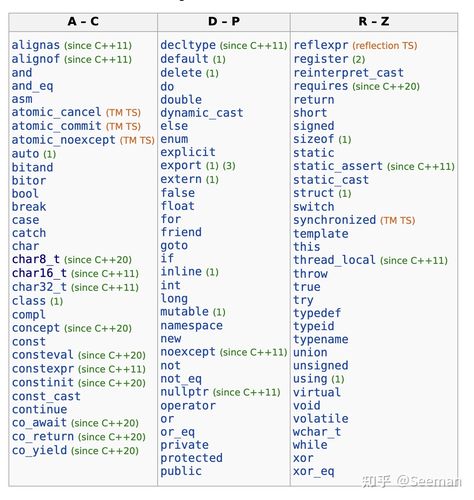Click the decltype keyword link
The image size is (474, 500).
(188, 45)
